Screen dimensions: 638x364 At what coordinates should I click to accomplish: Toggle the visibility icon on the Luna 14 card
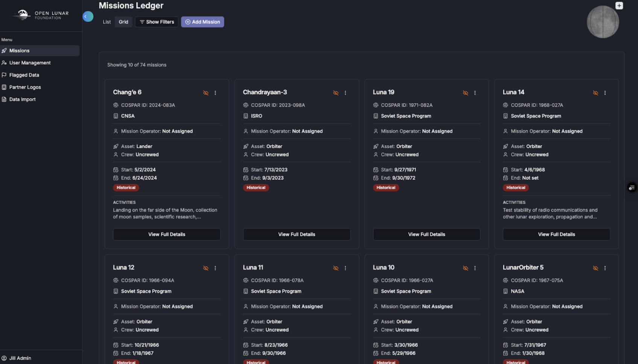595,93
